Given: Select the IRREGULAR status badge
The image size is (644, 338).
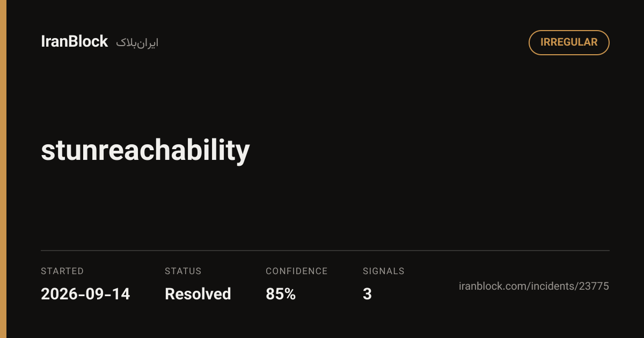Looking at the screenshot, I should pyautogui.click(x=569, y=42).
